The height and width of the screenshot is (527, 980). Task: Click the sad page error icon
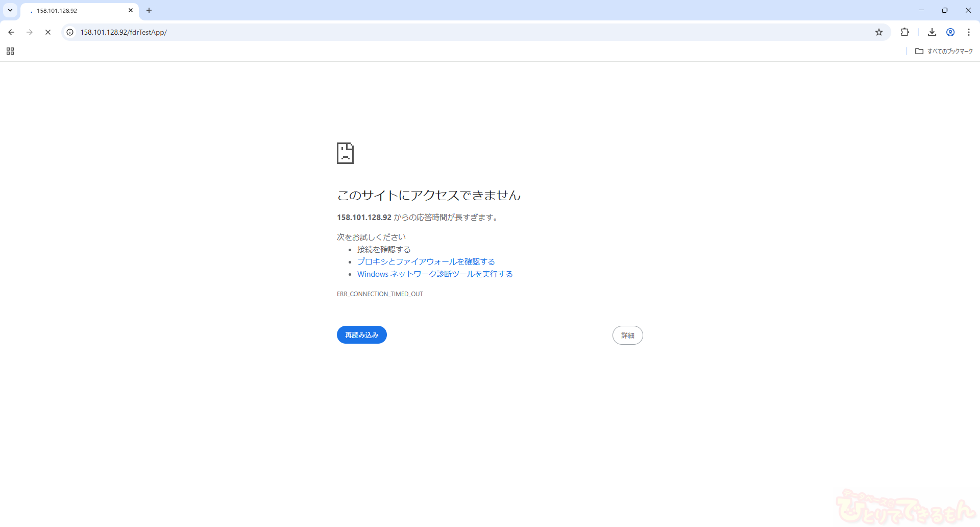(345, 153)
